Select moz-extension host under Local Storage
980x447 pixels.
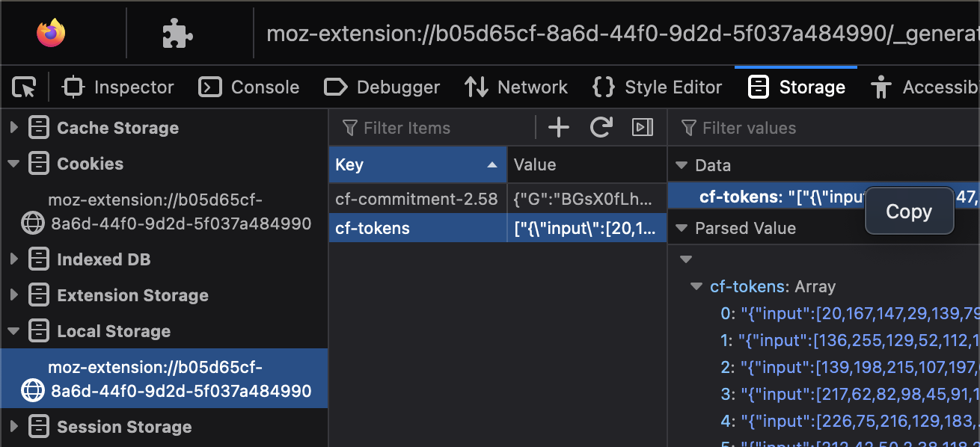(164, 378)
